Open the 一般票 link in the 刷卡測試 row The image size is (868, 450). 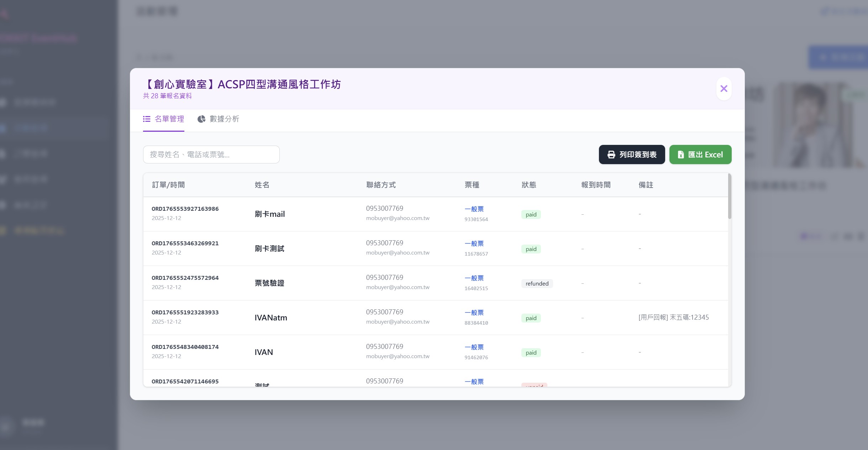coord(475,244)
